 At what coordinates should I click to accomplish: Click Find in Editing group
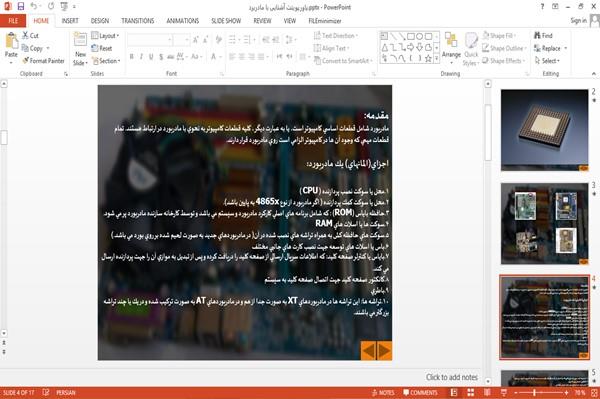click(543, 36)
